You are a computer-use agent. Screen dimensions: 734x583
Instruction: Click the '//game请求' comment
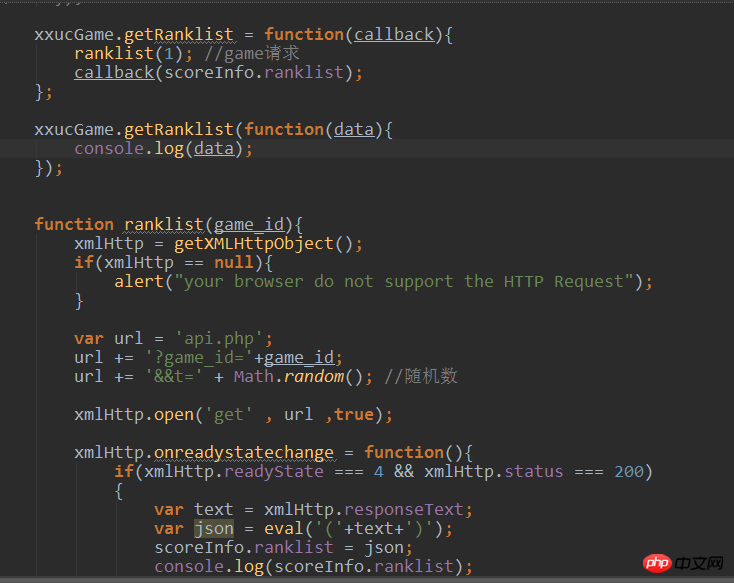[x=252, y=53]
